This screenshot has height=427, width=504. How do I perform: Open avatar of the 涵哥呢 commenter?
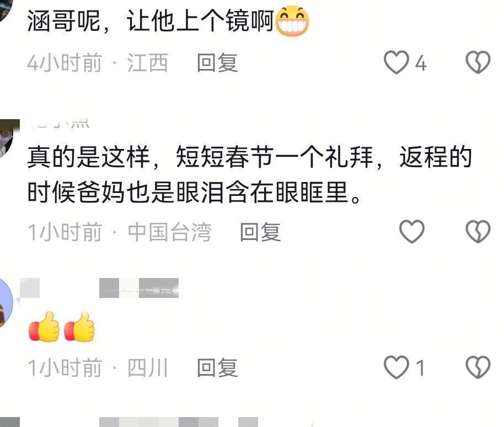(x=5, y=9)
